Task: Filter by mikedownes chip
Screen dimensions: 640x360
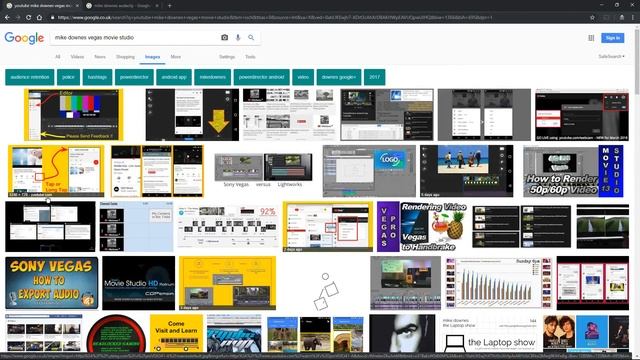Action: pyautogui.click(x=213, y=77)
